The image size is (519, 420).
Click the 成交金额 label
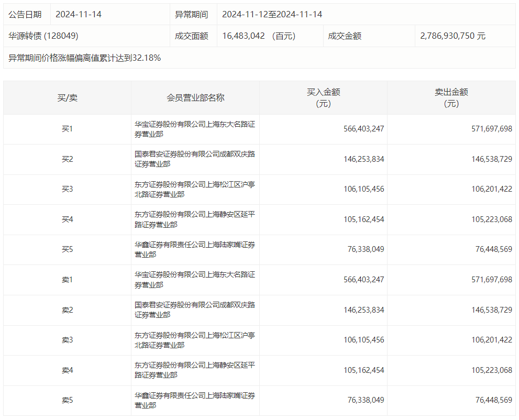click(345, 36)
